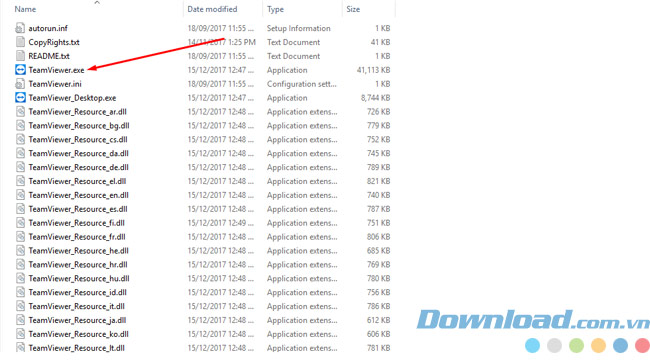The image size is (650, 364).
Task: Select the TeamViewer_Resource_bg.dll file name
Action: (x=79, y=126)
